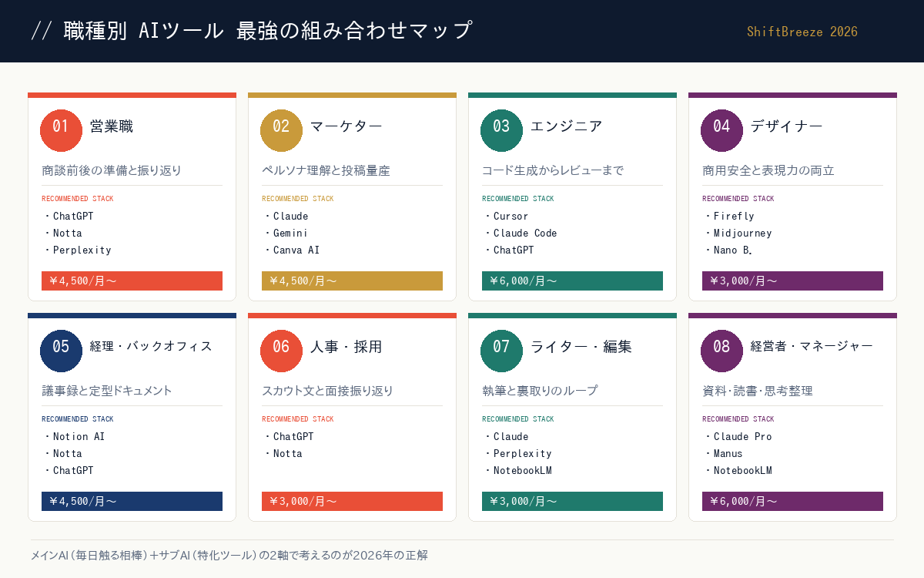Select the マーケター card heading

(346, 126)
